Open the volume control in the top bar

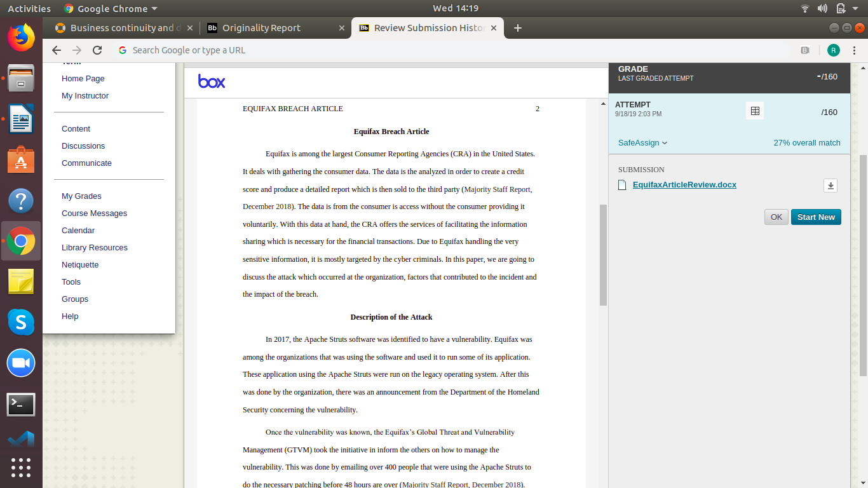[823, 8]
